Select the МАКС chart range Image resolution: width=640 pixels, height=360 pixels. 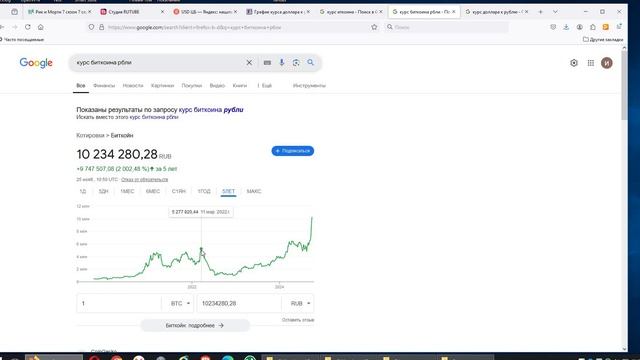254,191
